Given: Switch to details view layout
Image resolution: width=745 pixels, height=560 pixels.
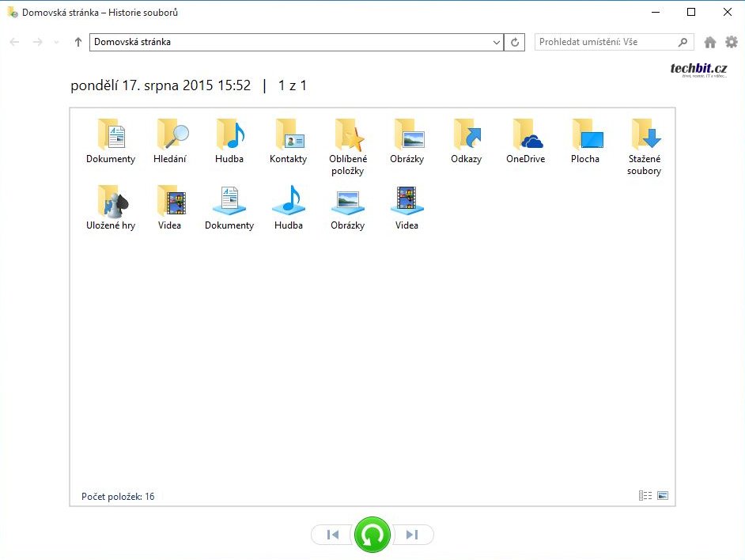Looking at the screenshot, I should (x=645, y=496).
